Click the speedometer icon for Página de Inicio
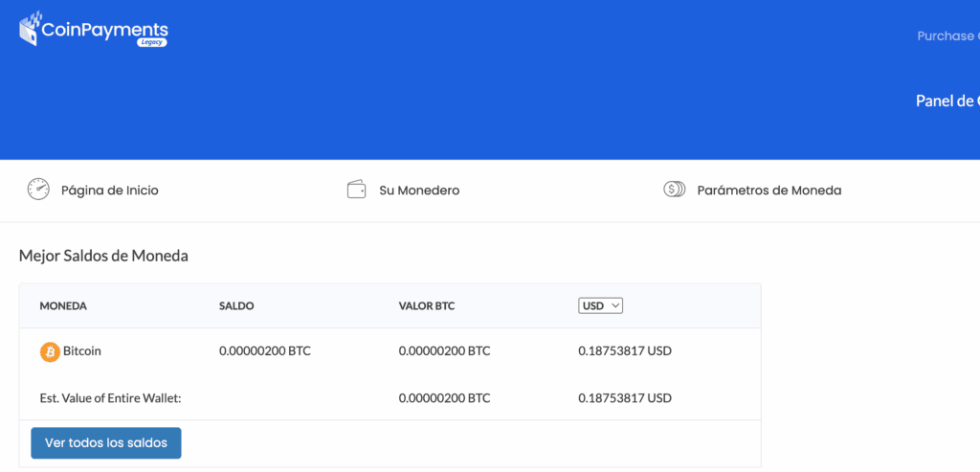The height and width of the screenshot is (472, 980). click(x=38, y=190)
